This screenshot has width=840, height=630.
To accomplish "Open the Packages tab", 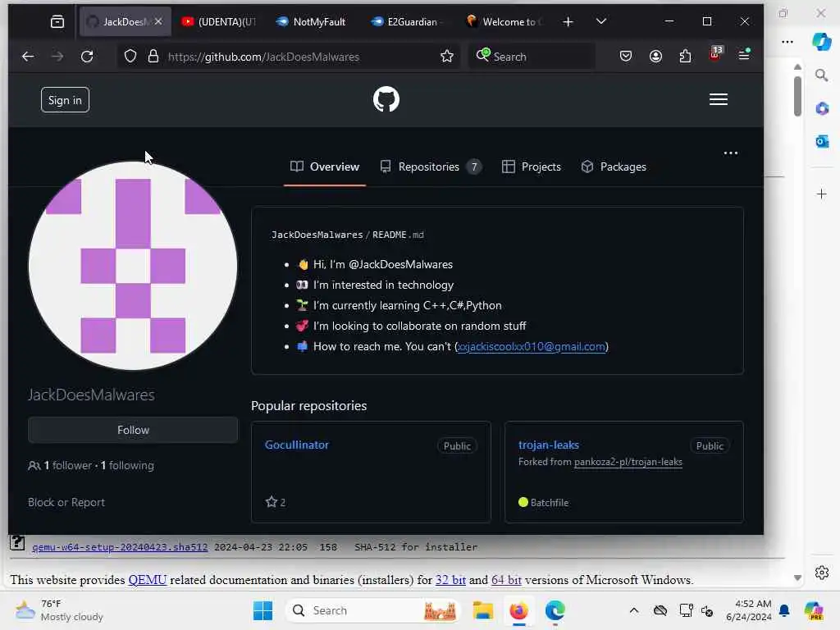I will [x=614, y=167].
